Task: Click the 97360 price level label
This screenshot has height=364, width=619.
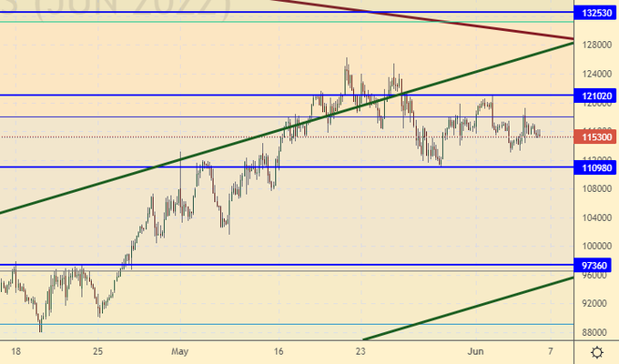Action: click(x=596, y=265)
